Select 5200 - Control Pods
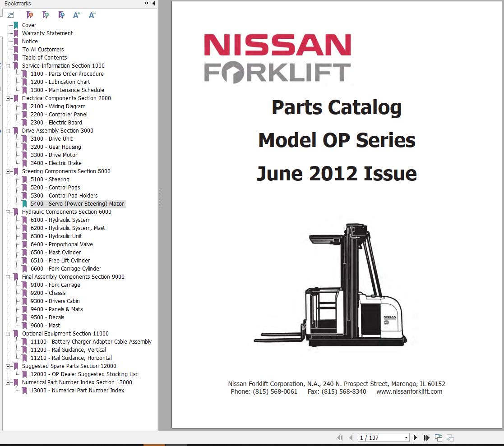 55,187
